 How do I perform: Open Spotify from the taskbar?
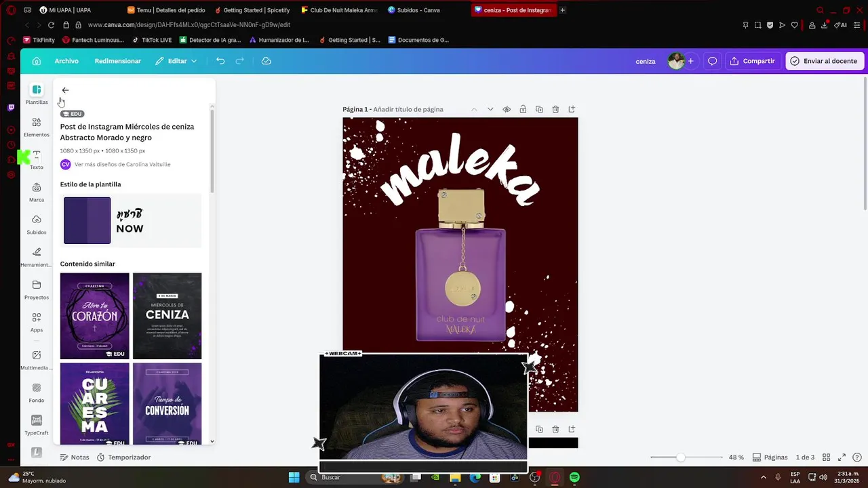click(574, 477)
